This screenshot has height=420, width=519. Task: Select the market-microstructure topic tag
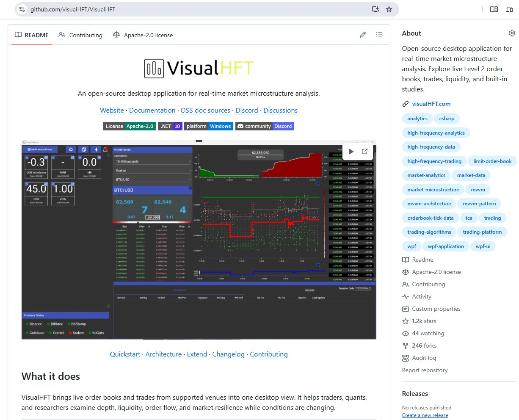433,190
